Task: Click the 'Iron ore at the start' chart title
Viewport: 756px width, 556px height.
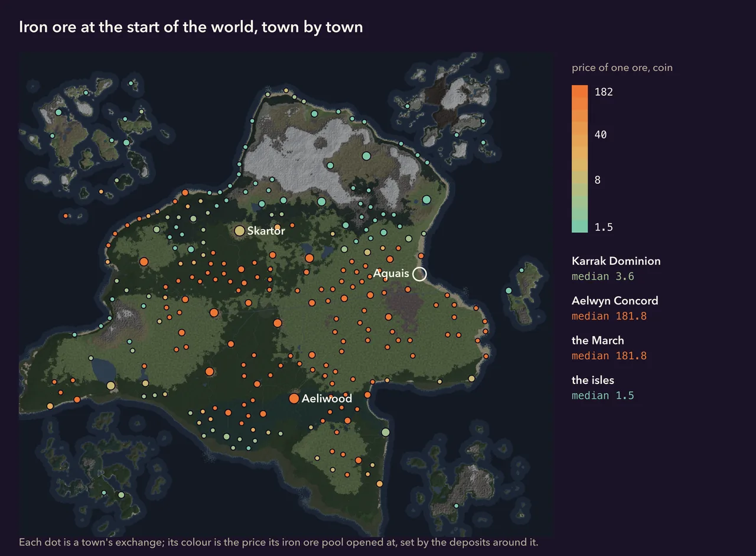Action: 191,27
